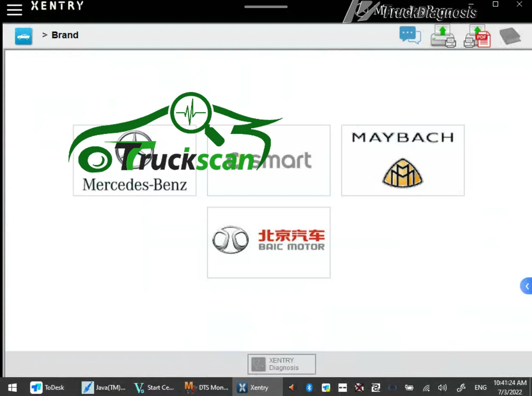Switch to Start Center taskbar app
This screenshot has width=532, height=396.
point(154,388)
